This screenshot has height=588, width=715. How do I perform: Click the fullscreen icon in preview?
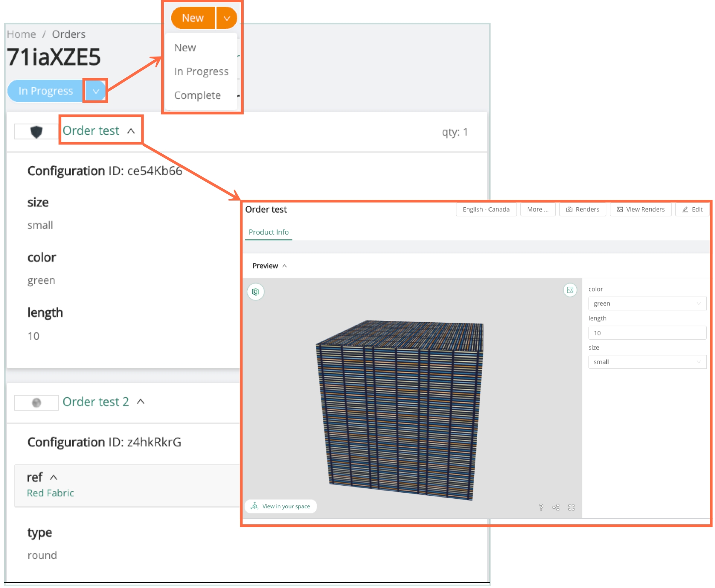click(571, 507)
